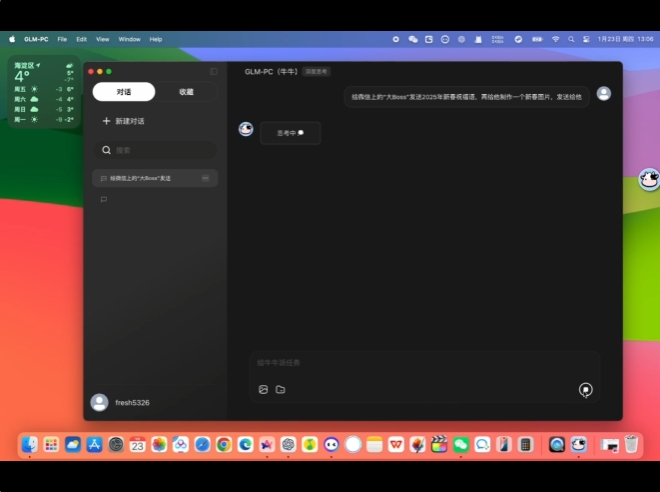Open Calendar from the Dock

(x=138, y=445)
